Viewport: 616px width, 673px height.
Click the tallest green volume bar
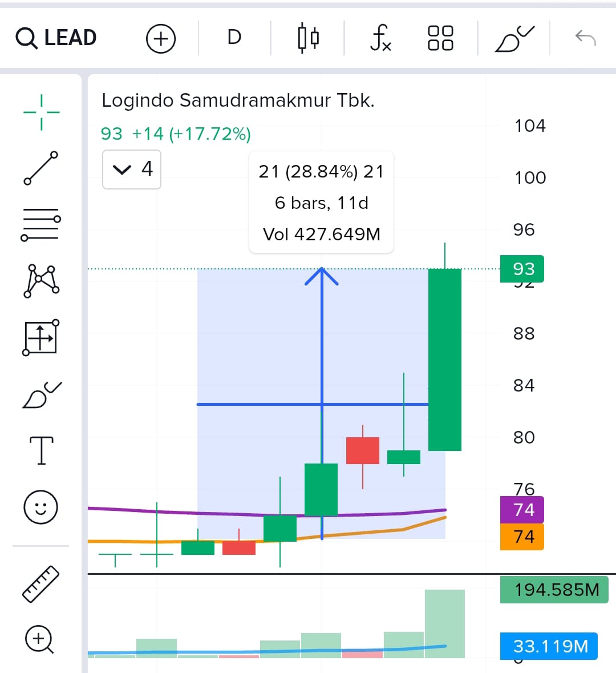coord(445,624)
